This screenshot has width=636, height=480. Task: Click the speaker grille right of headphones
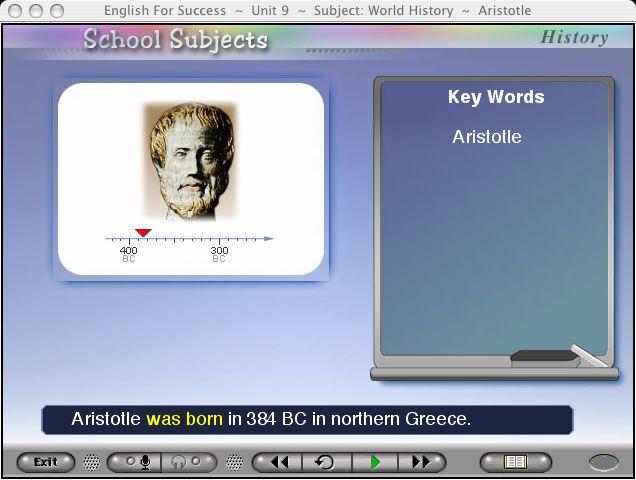(x=234, y=462)
